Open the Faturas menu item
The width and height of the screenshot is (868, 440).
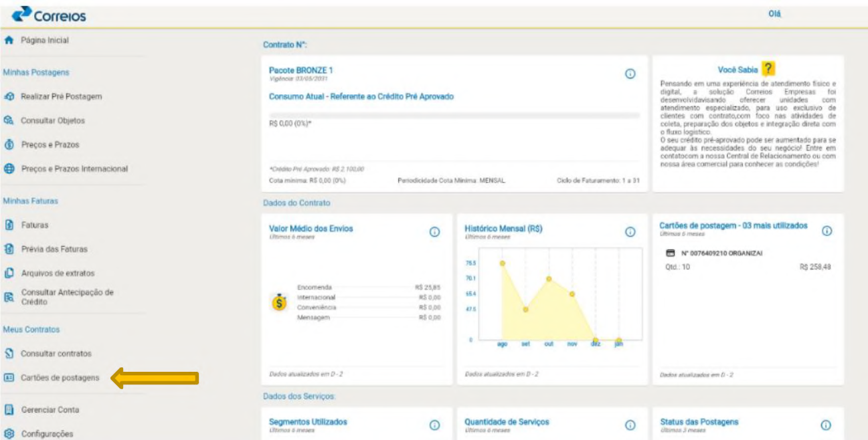[35, 225]
